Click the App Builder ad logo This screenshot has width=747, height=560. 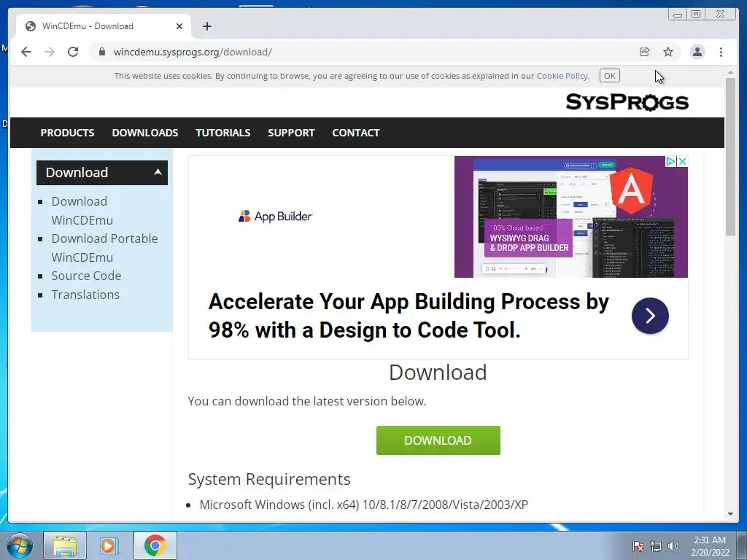pos(275,217)
